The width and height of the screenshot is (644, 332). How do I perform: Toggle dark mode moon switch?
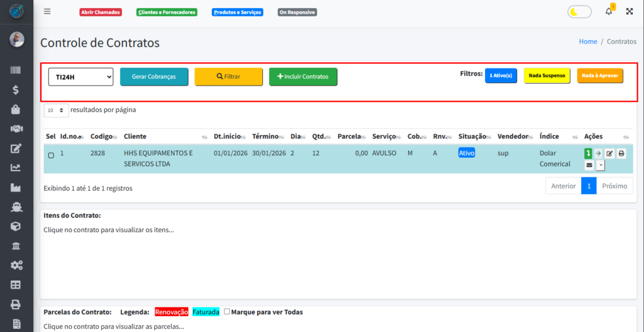click(579, 11)
